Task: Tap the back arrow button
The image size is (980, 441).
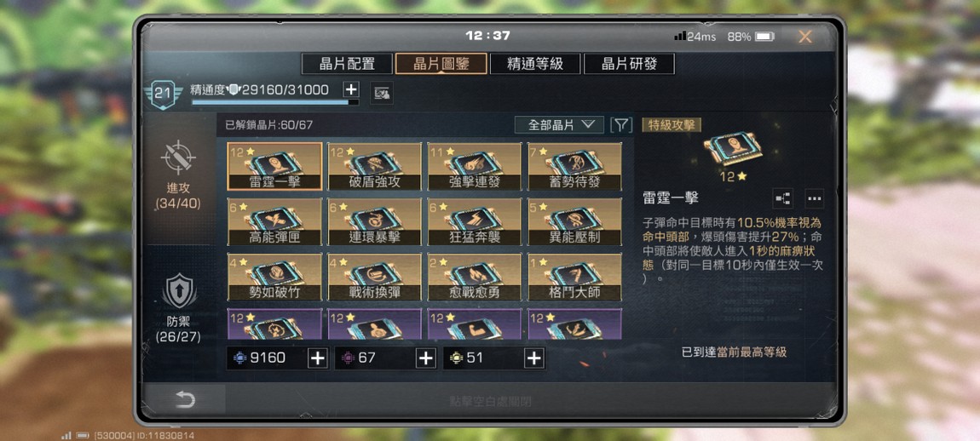Action: (184, 399)
